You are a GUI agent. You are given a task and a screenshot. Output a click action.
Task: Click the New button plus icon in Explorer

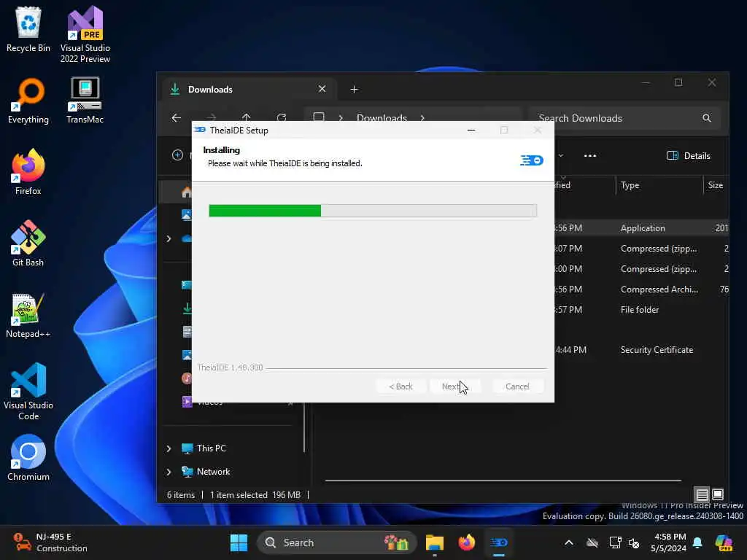coord(178,155)
